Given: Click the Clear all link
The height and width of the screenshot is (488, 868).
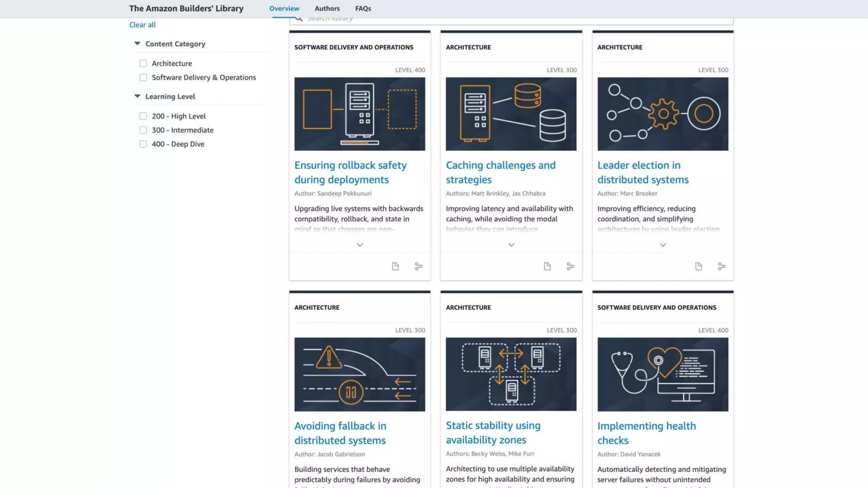Looking at the screenshot, I should 142,25.
